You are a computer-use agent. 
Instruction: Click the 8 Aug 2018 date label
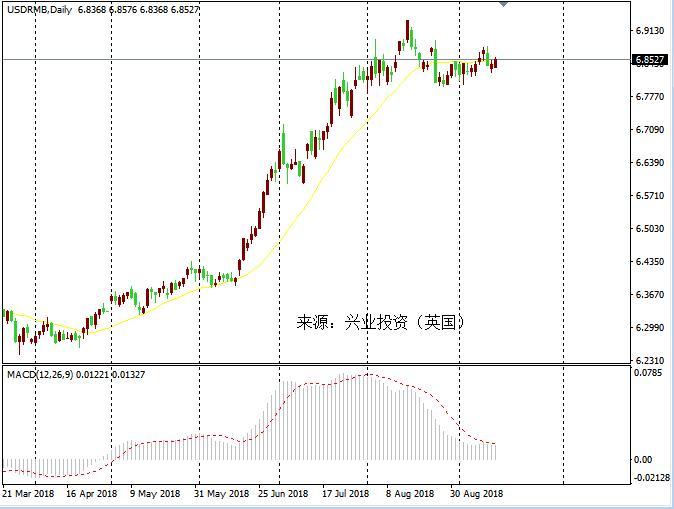pyautogui.click(x=410, y=494)
